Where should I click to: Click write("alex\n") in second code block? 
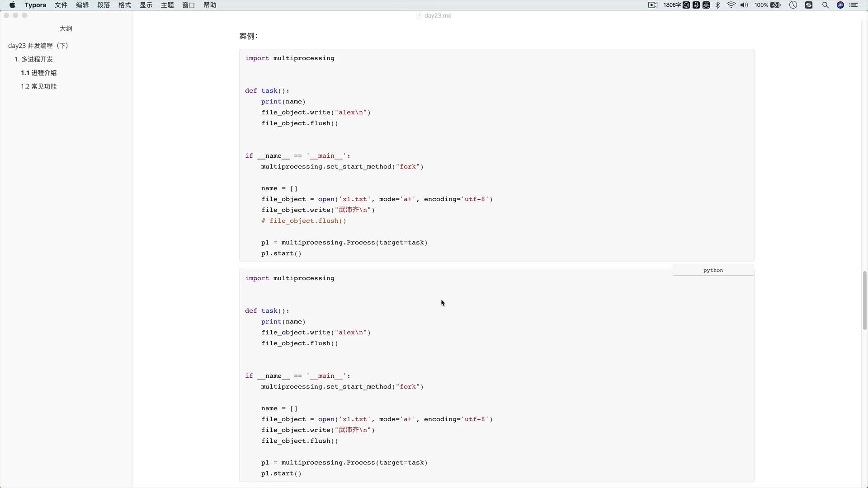pos(316,333)
